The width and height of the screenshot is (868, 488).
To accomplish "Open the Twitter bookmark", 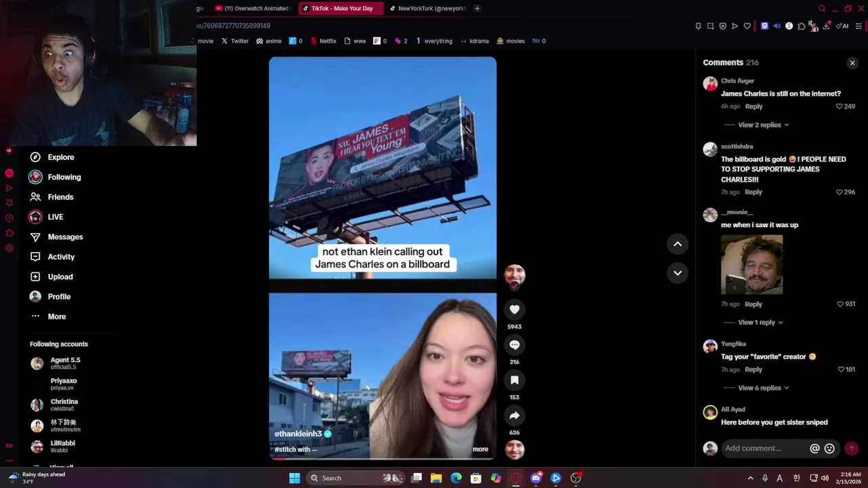I will tap(234, 41).
